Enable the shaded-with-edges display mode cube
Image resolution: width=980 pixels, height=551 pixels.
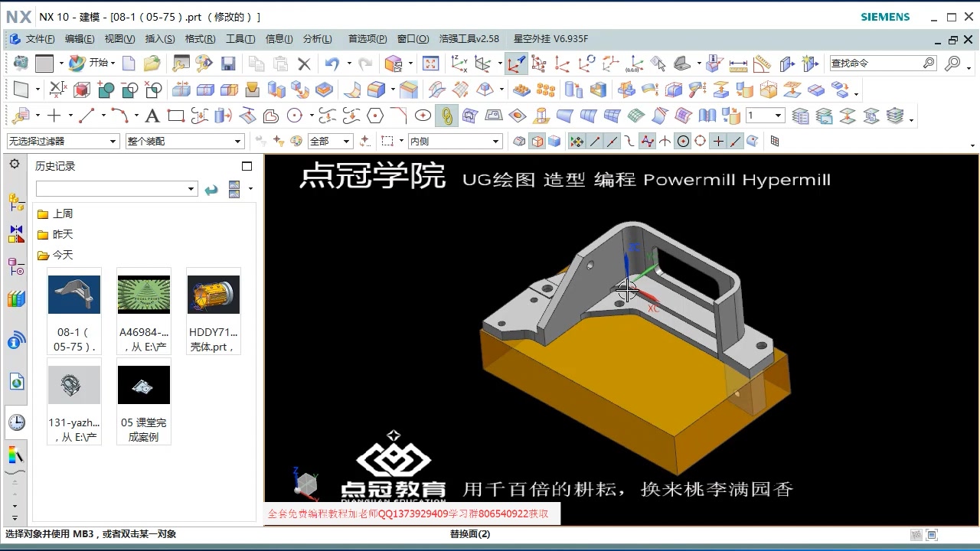[x=536, y=141]
